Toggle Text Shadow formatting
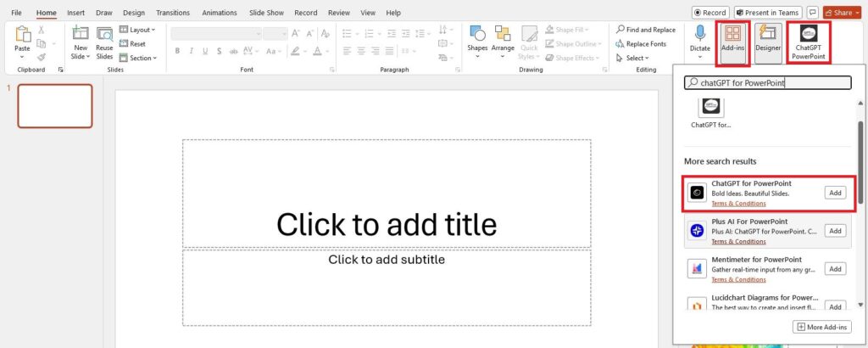 point(220,51)
